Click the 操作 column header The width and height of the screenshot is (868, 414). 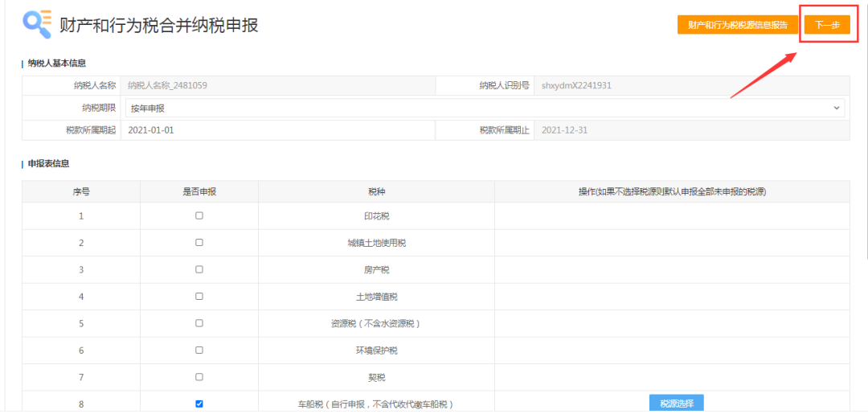coord(672,191)
